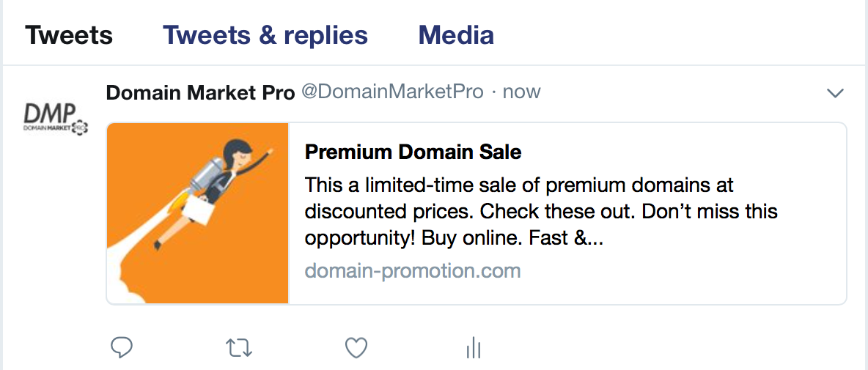The width and height of the screenshot is (868, 370).
Task: Switch to the Tweets tab
Action: click(x=69, y=34)
